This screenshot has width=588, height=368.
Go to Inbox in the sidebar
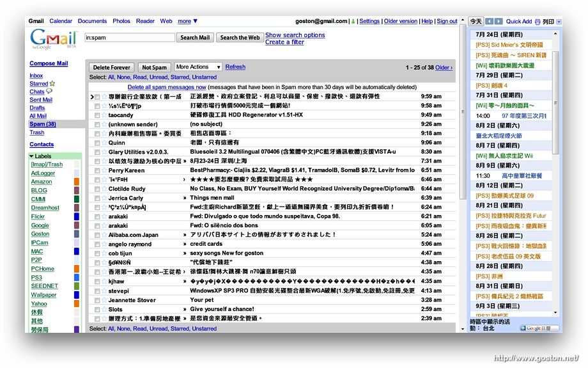[x=36, y=76]
